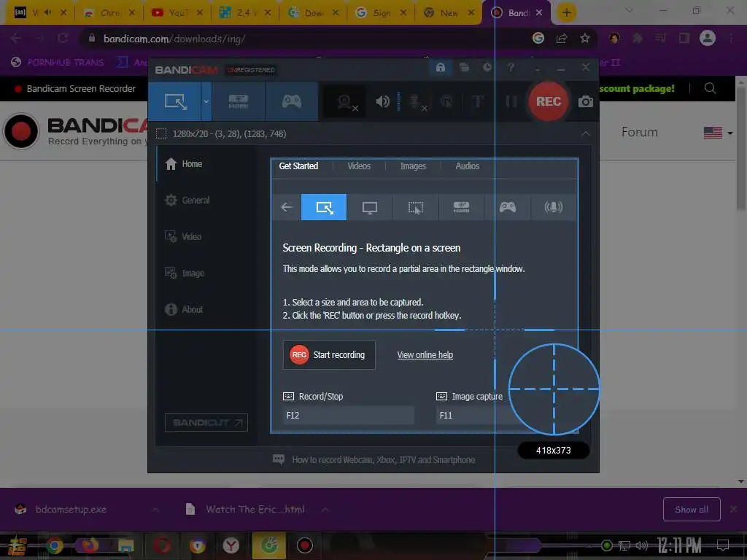
Task: Click the Start recording button
Action: coord(329,355)
